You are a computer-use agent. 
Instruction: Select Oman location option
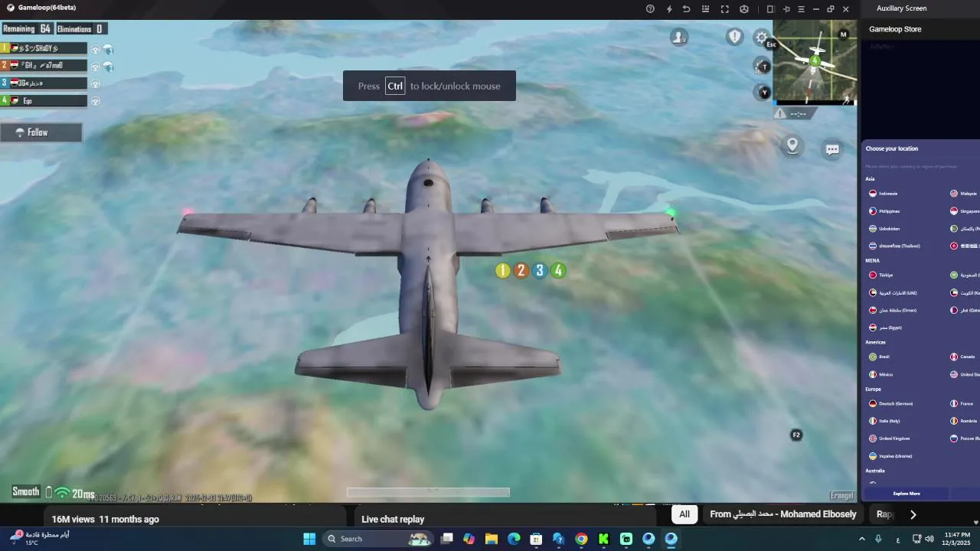tap(893, 310)
